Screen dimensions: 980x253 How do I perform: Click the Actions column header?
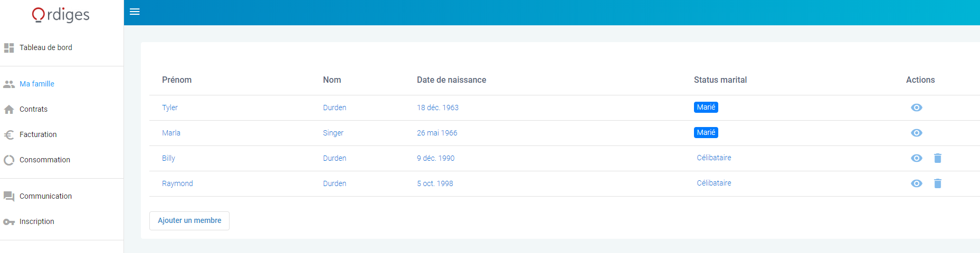pyautogui.click(x=920, y=80)
